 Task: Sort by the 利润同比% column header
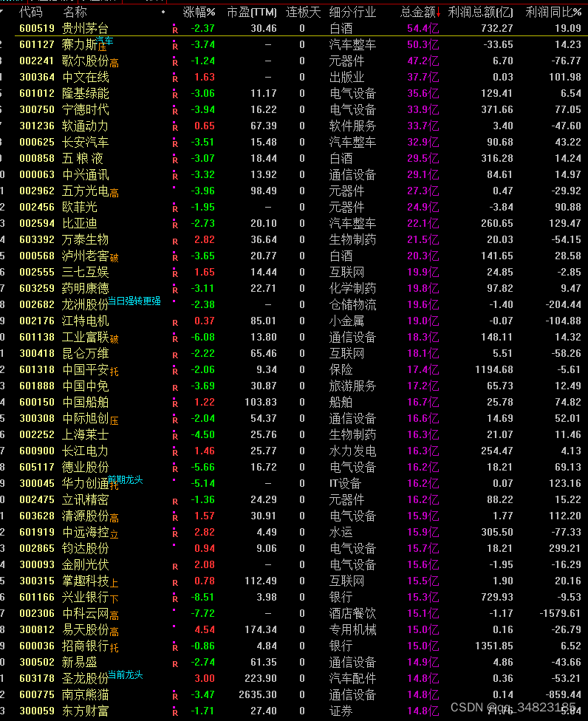point(553,12)
